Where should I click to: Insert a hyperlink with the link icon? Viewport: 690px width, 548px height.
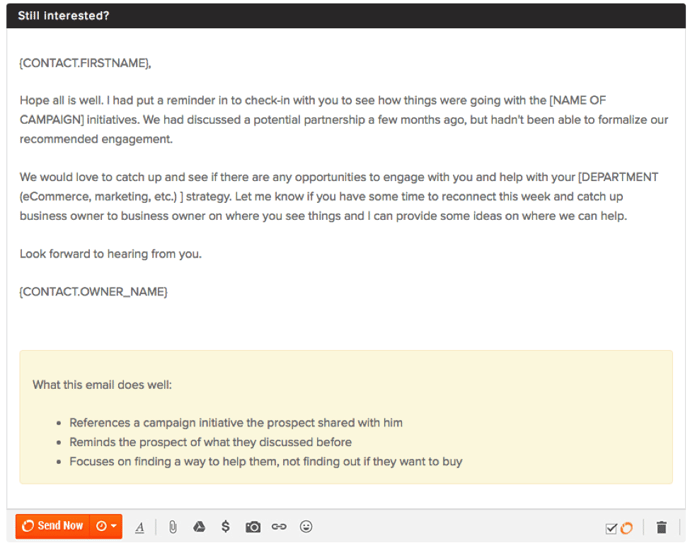[279, 527]
